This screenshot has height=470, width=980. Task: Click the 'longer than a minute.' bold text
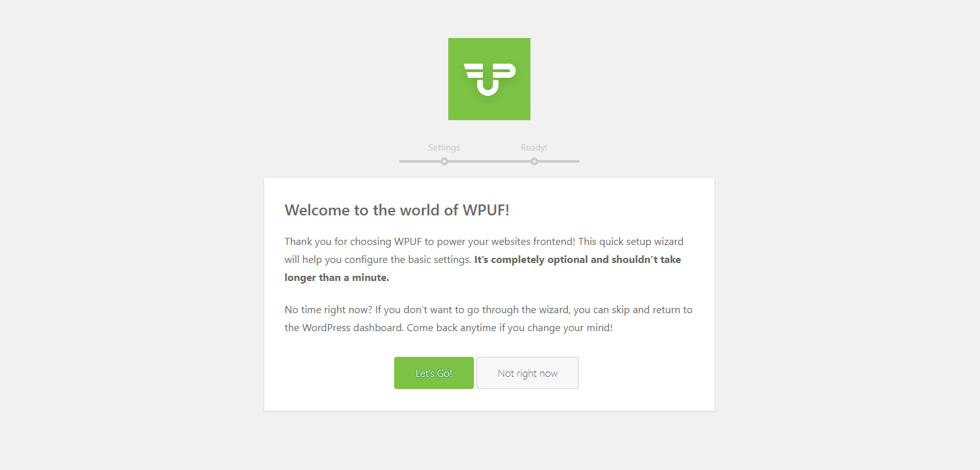coord(337,278)
